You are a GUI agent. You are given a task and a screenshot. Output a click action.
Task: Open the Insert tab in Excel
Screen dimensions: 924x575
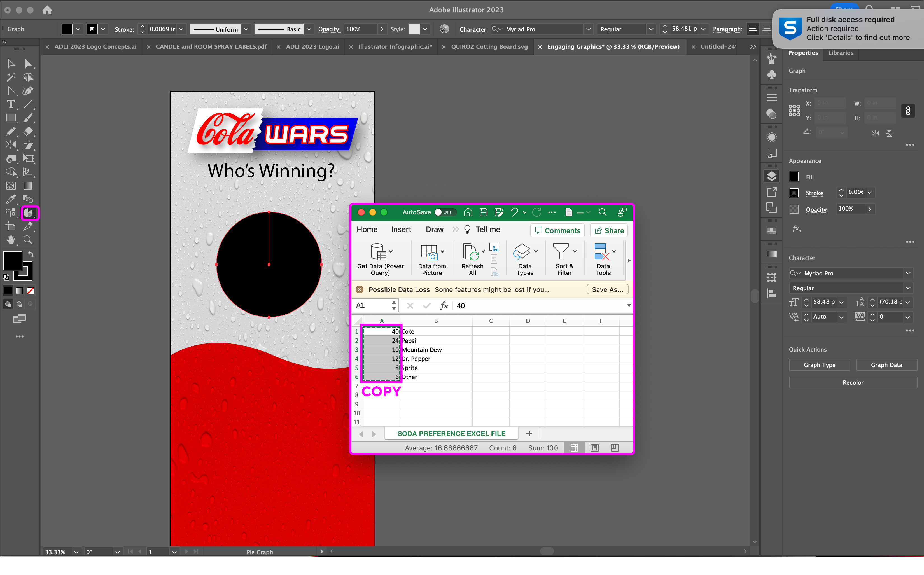(401, 230)
